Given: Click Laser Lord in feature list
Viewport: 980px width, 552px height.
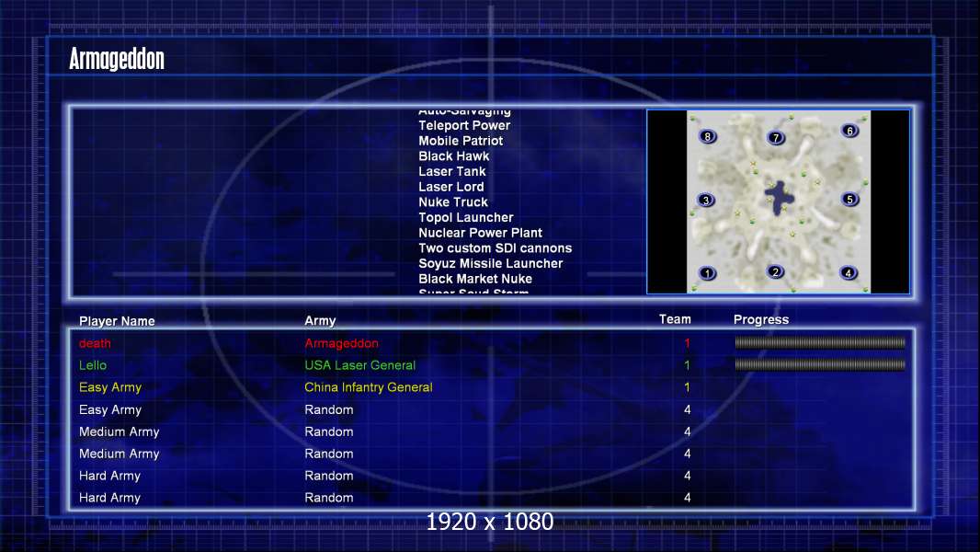Looking at the screenshot, I should [451, 187].
